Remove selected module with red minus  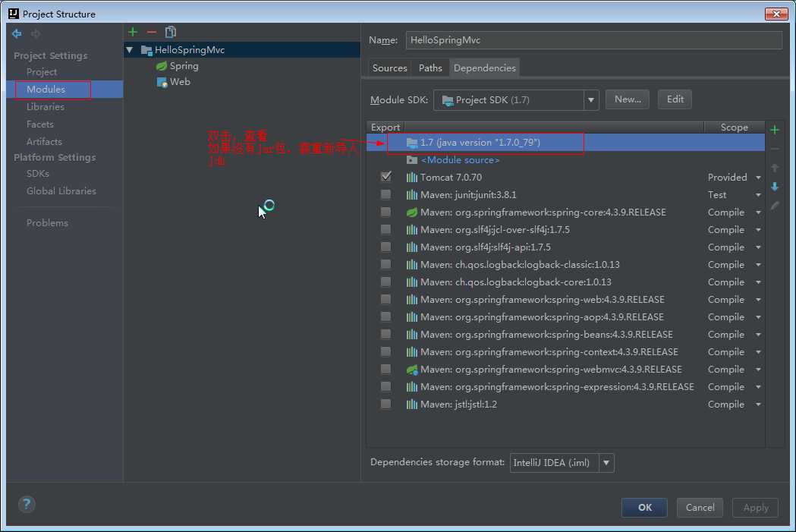(x=151, y=32)
